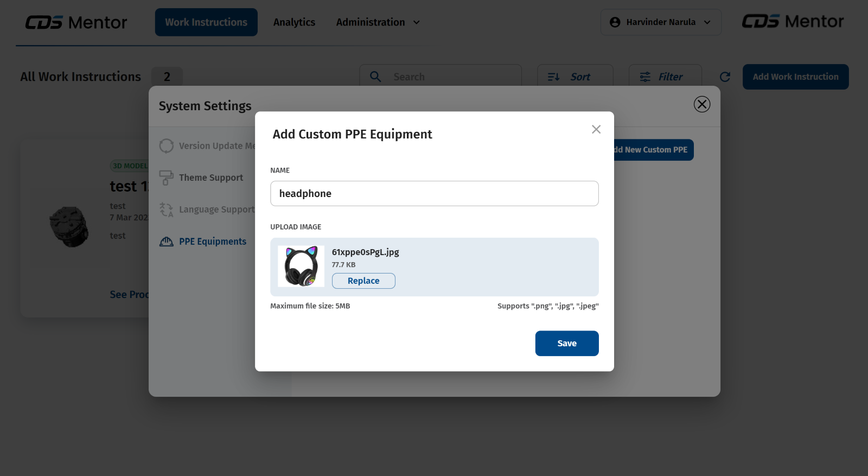The height and width of the screenshot is (476, 868).
Task: Click the NAME field containing headphone
Action: pos(434,194)
